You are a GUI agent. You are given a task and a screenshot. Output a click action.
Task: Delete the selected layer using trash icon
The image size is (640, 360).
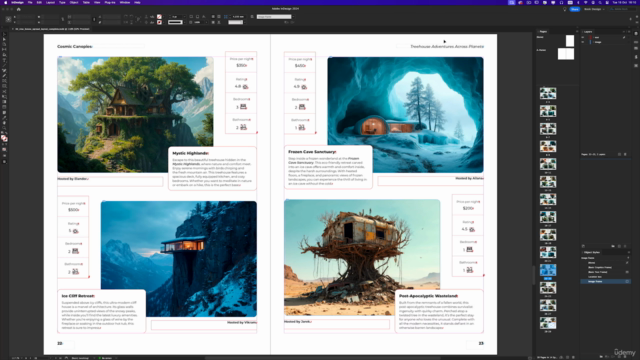click(625, 154)
